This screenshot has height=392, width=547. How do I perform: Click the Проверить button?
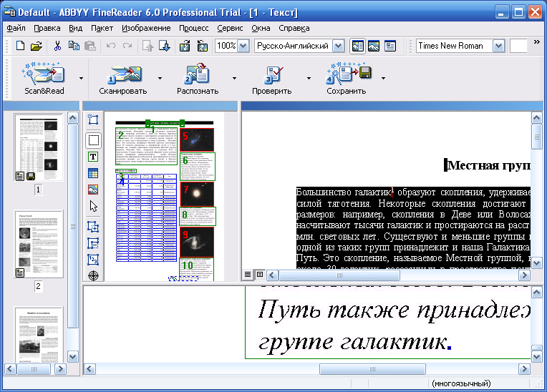[x=272, y=79]
